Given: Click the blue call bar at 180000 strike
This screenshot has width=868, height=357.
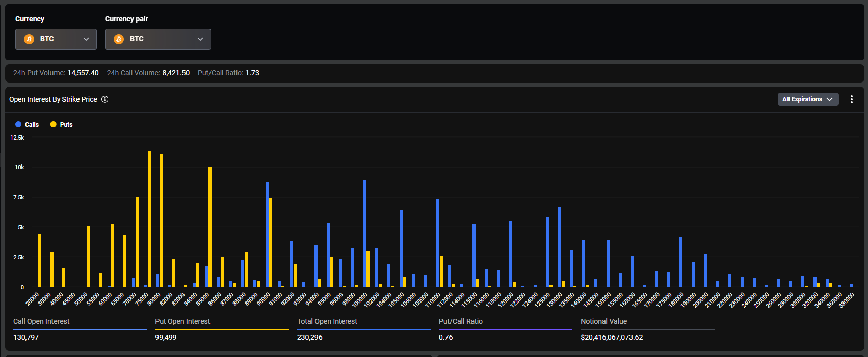Looking at the screenshot, I should [681, 262].
